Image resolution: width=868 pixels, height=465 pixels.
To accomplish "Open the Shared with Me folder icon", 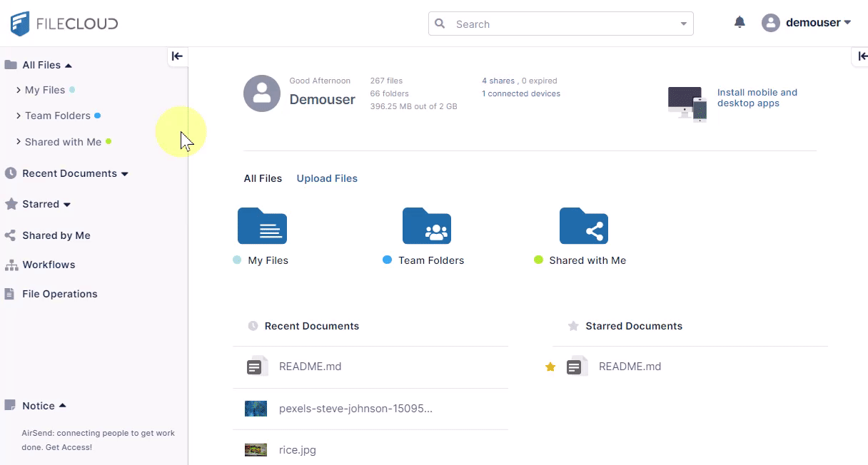I will tap(583, 226).
